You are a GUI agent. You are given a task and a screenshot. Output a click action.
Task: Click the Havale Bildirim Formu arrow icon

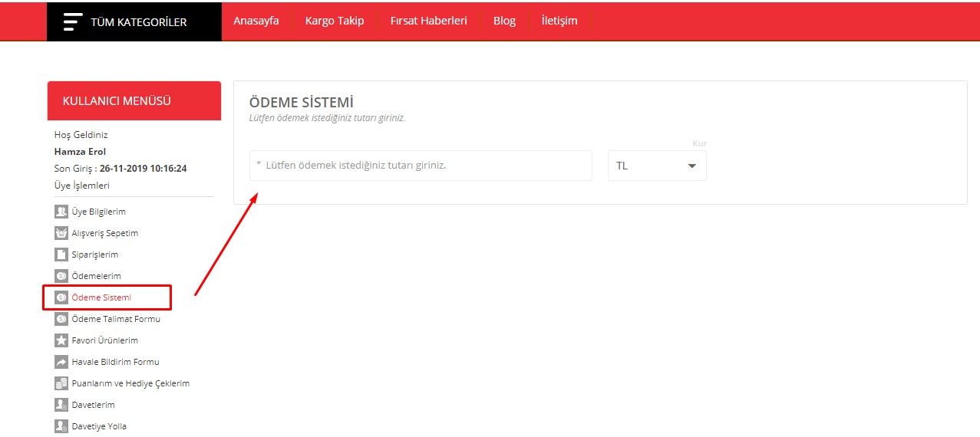coord(61,362)
